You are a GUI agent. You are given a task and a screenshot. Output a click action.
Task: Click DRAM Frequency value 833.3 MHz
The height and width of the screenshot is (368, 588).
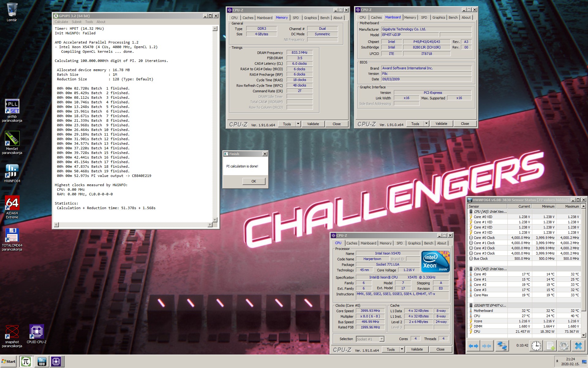pos(300,52)
